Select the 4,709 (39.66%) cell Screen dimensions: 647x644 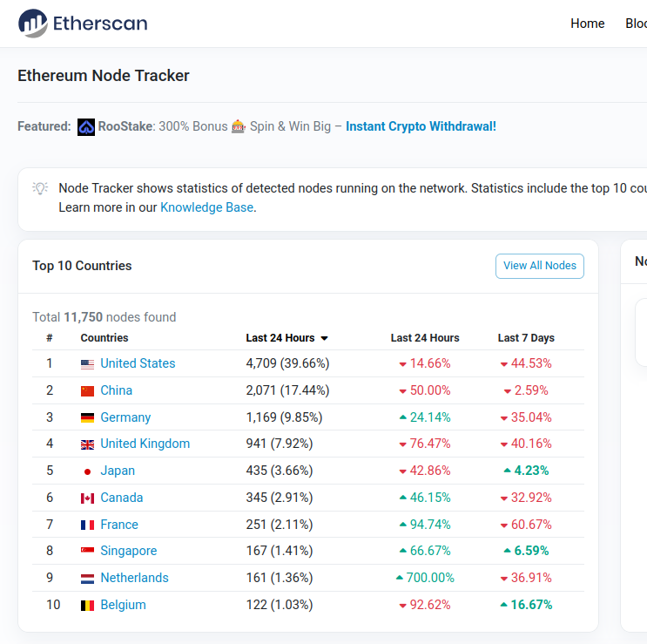coord(287,363)
